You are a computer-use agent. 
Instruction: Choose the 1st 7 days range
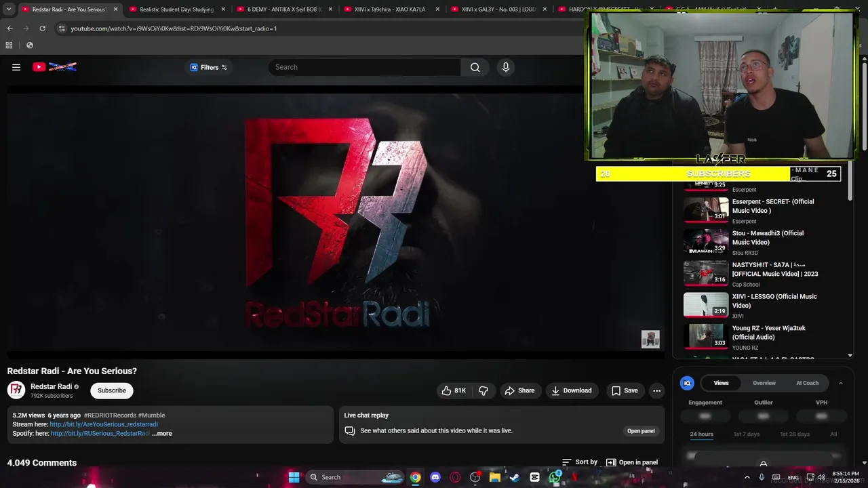pyautogui.click(x=746, y=434)
